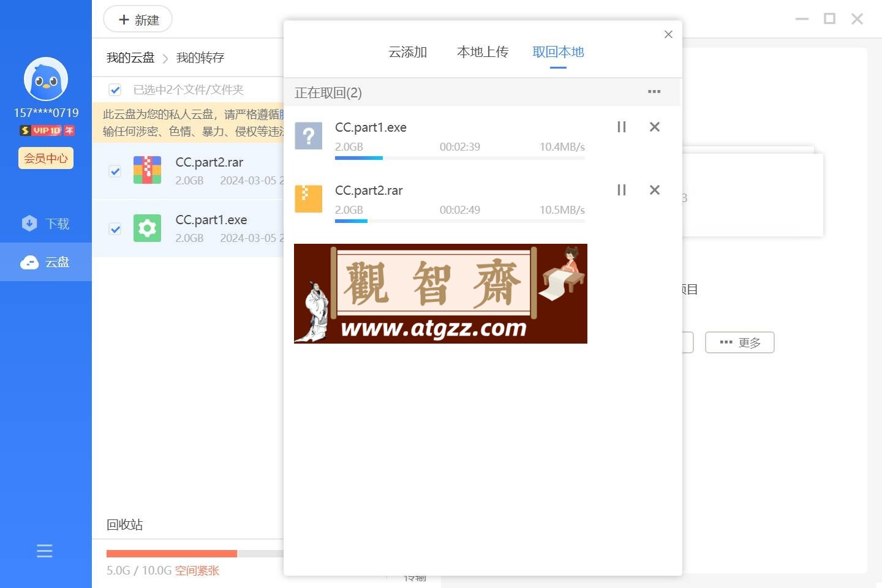The image size is (882, 588).
Task: Select the 取回本地 tab
Action: (558, 52)
